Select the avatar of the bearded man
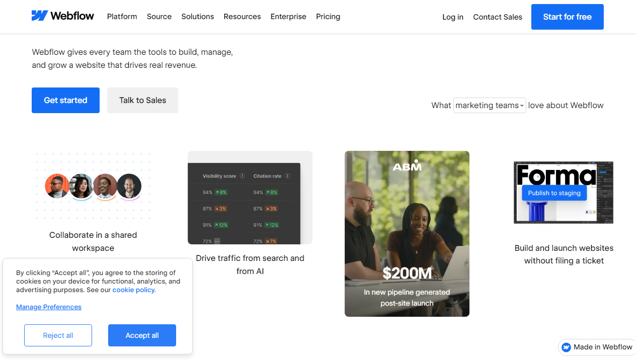Screen dimensions: 644x362 click(x=129, y=186)
